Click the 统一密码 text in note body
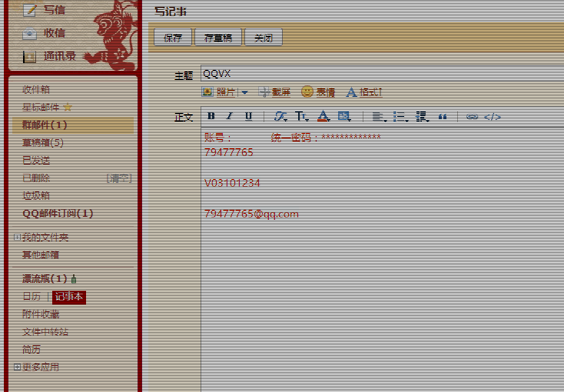The height and width of the screenshot is (392, 564). coord(290,137)
